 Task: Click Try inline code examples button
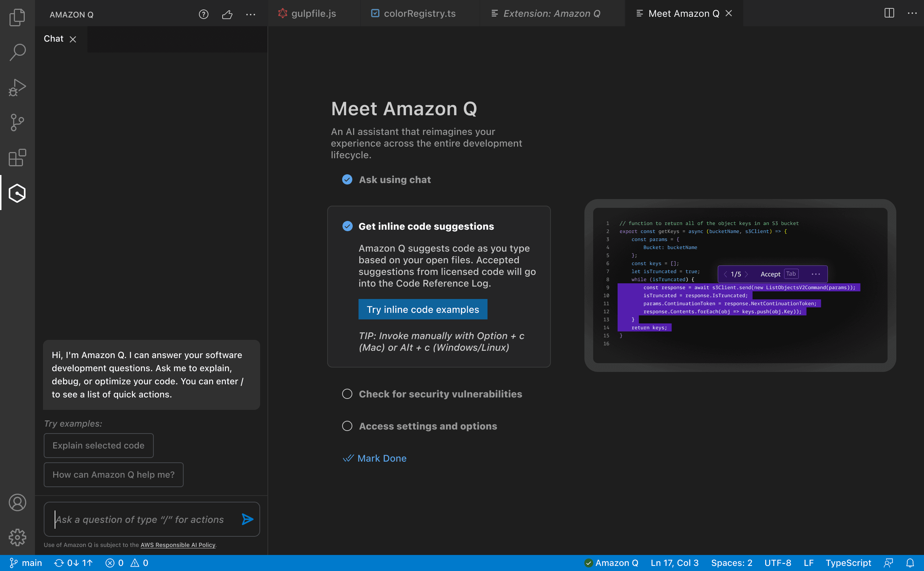(x=423, y=309)
